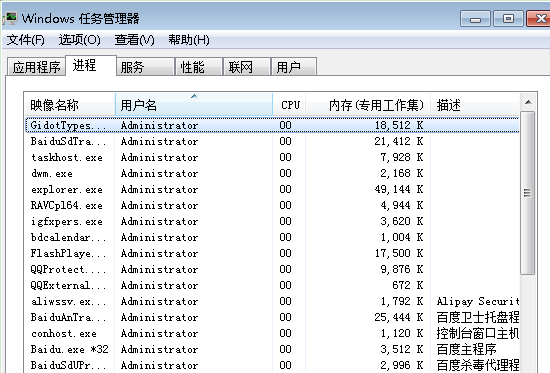The width and height of the screenshot is (550, 373).
Task: Click the vertical scrollbar thumb
Action: click(528, 193)
